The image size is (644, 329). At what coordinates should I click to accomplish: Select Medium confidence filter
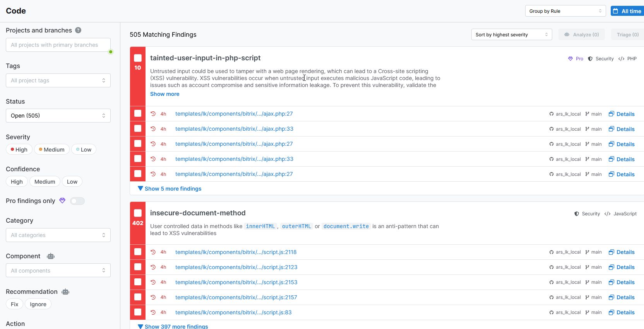[45, 182]
